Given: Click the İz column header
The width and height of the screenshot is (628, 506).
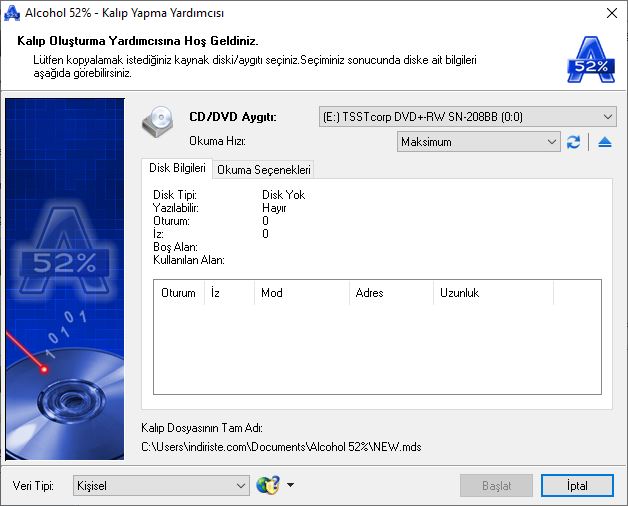Looking at the screenshot, I should [229, 293].
